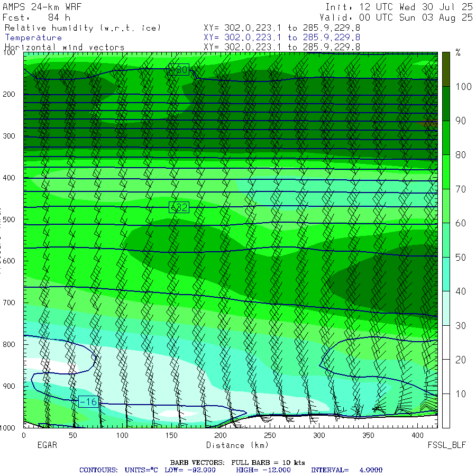Click the EGAR station label
The image size is (476, 476).
47,445
